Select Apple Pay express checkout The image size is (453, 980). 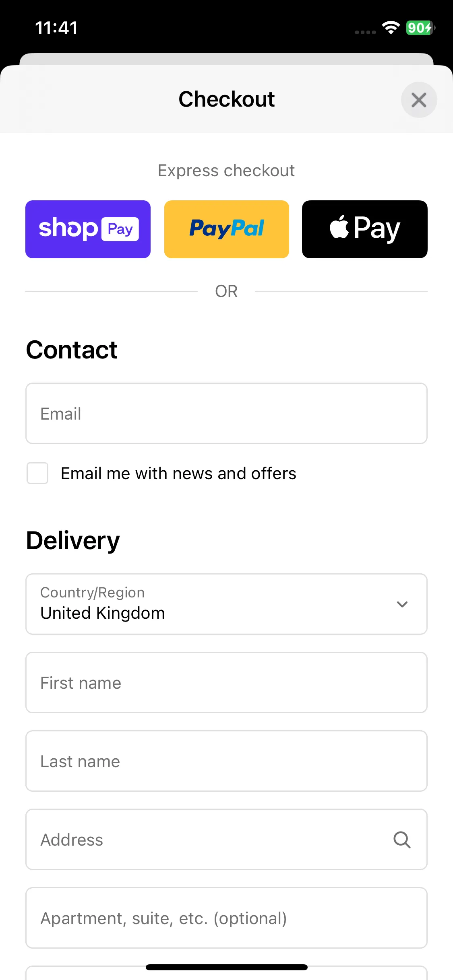(365, 229)
